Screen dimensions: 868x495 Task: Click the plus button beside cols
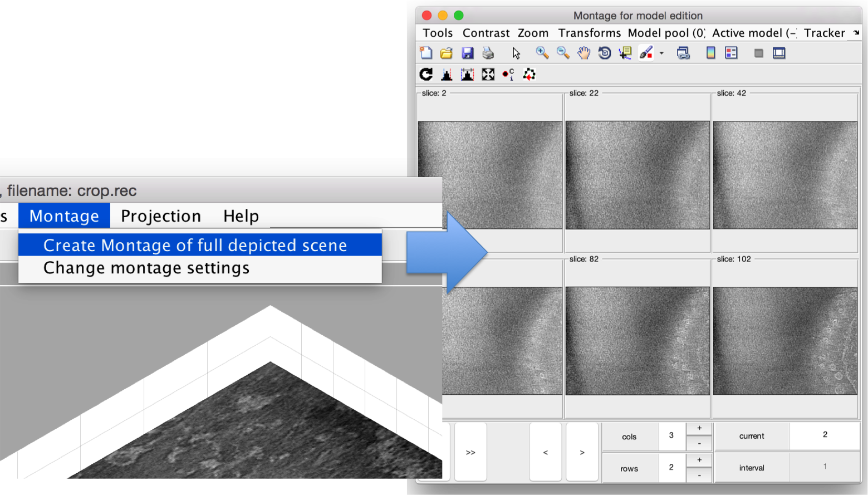coord(699,428)
